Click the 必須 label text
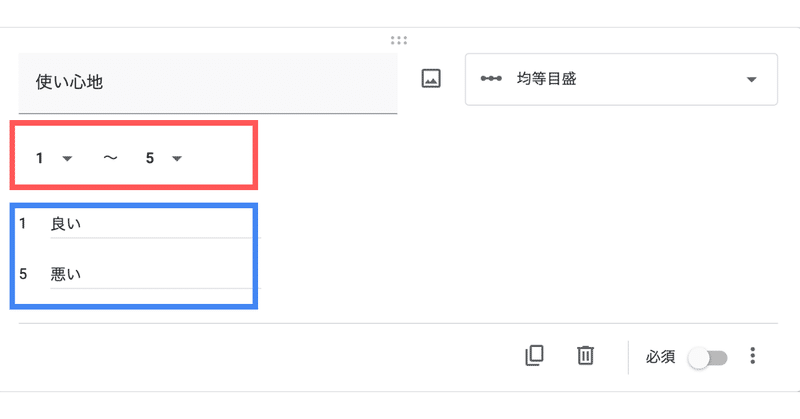The image size is (800, 419). pyautogui.click(x=660, y=357)
